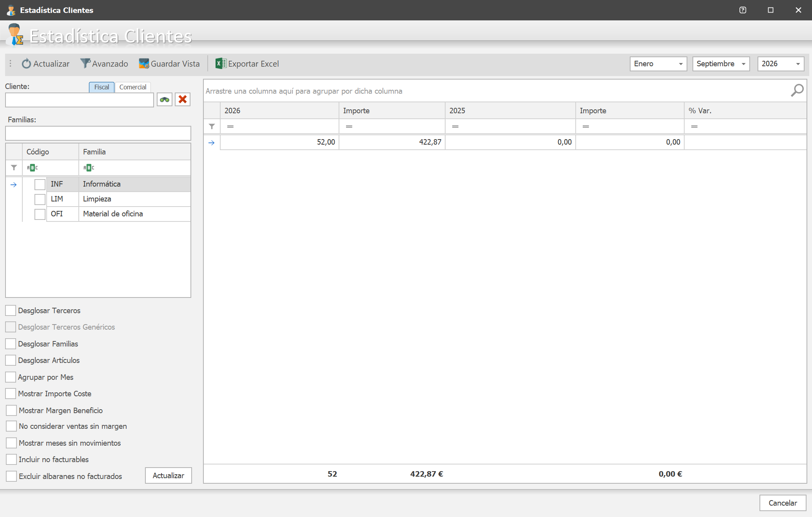The height and width of the screenshot is (517, 812).
Task: Click the Actualizar button at bottom left
Action: click(169, 475)
